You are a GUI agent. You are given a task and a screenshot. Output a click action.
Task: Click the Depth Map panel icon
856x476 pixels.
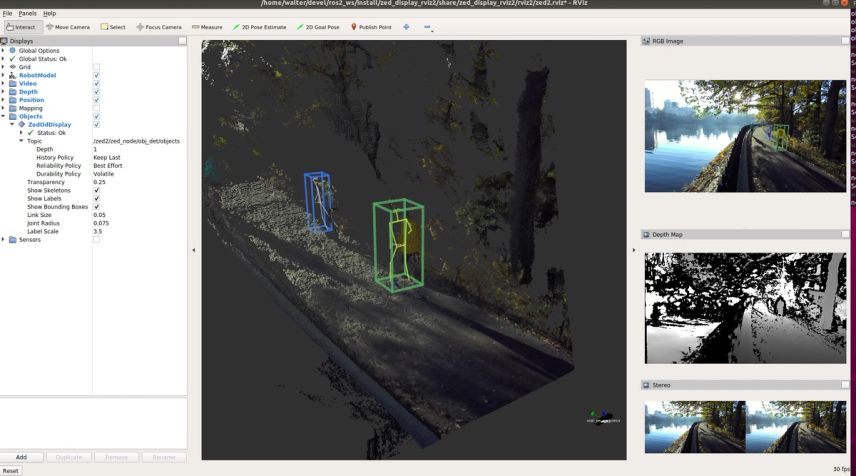[x=646, y=234]
